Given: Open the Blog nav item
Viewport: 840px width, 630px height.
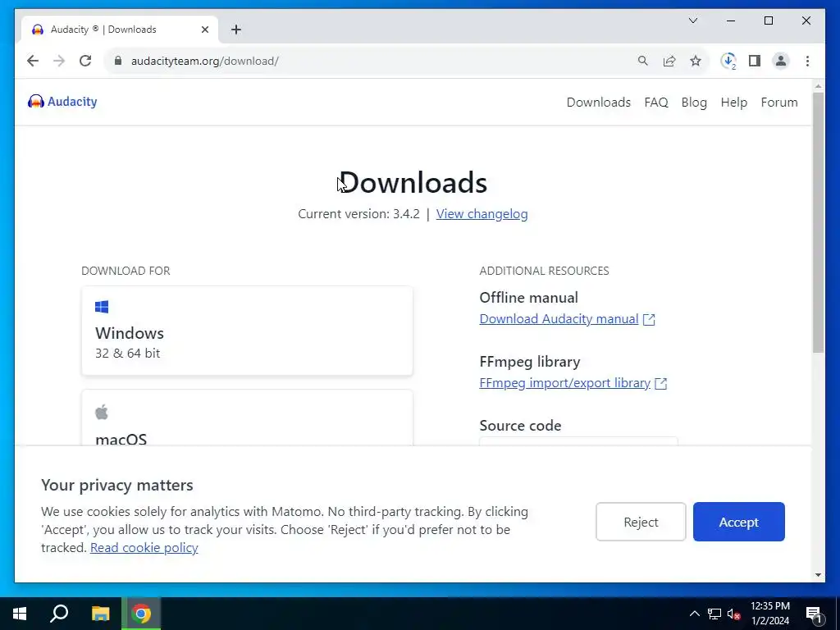Looking at the screenshot, I should coord(694,103).
